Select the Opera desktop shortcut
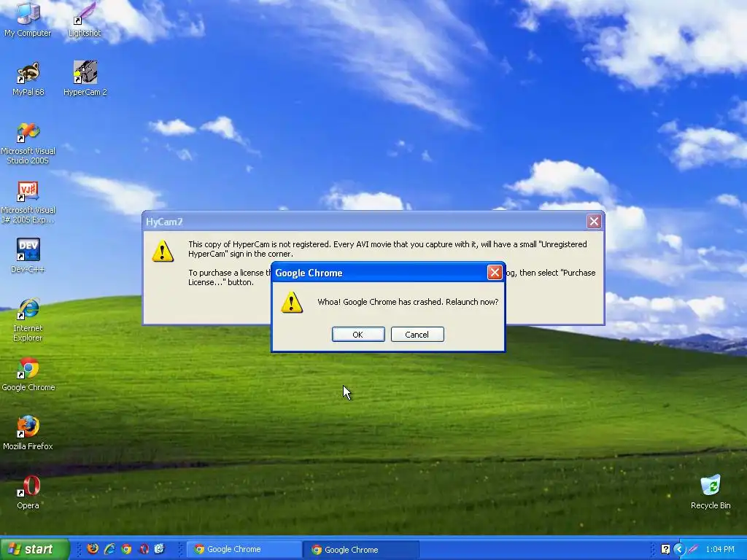The image size is (747, 560). pyautogui.click(x=28, y=492)
